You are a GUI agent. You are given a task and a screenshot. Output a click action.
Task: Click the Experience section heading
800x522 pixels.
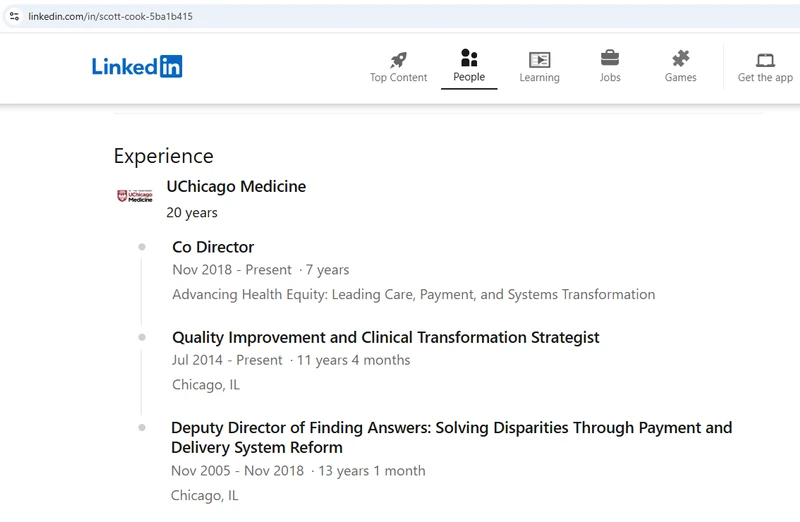pyautogui.click(x=164, y=156)
